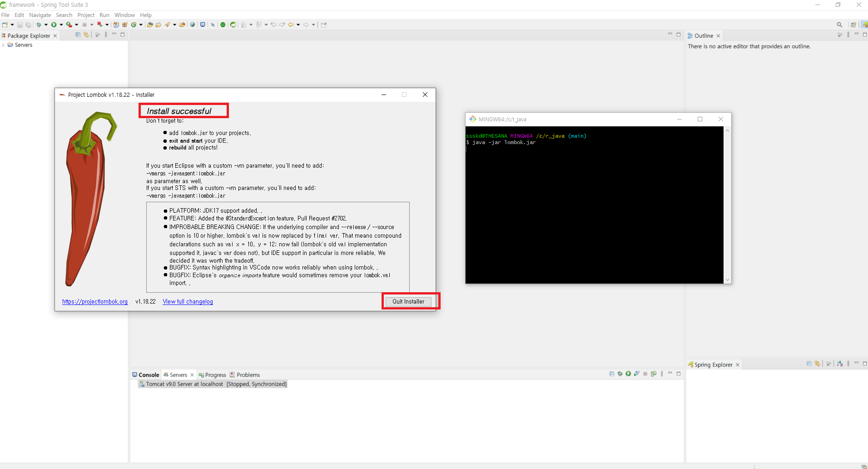This screenshot has height=469, width=868.
Task: Click the MINGW64 terminal scrollbar down arrow
Action: click(x=728, y=280)
